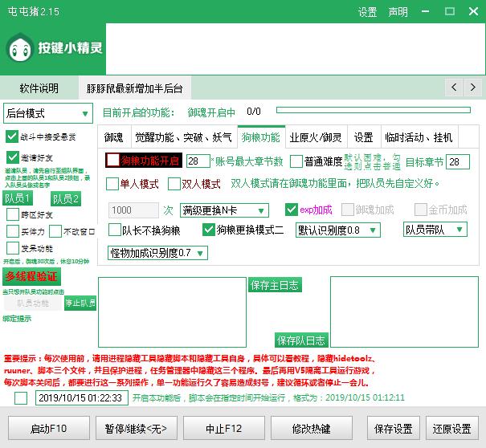The height and width of the screenshot is (448, 486).
Task: Toggle the exp加成 checkbox
Action: (292, 210)
